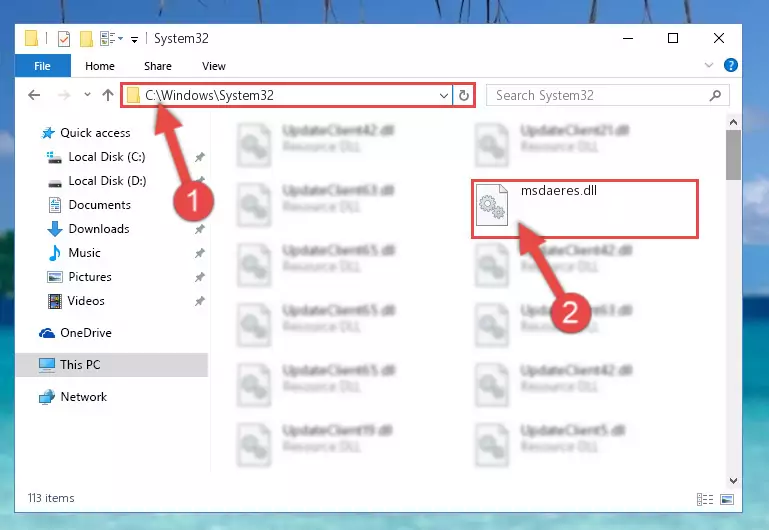The image size is (769, 530).
Task: Open the File ribbon tab
Action: click(43, 66)
